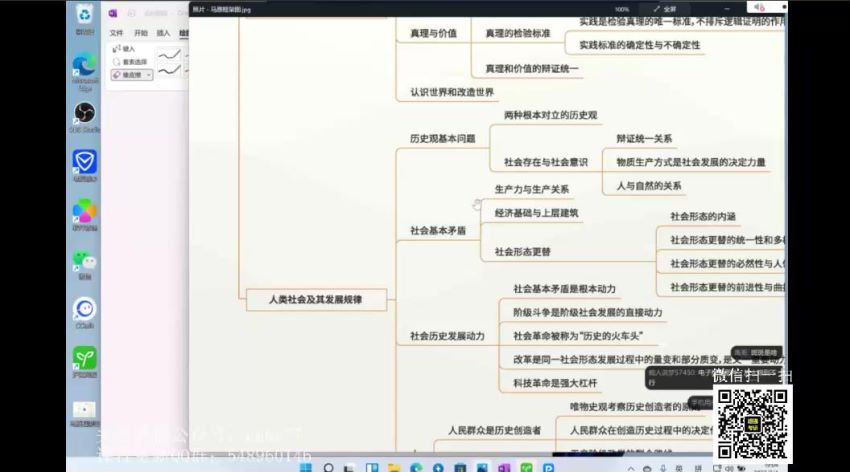
Task: Click the 物质生产方式是社会发展的决定力量 node
Action: [691, 162]
